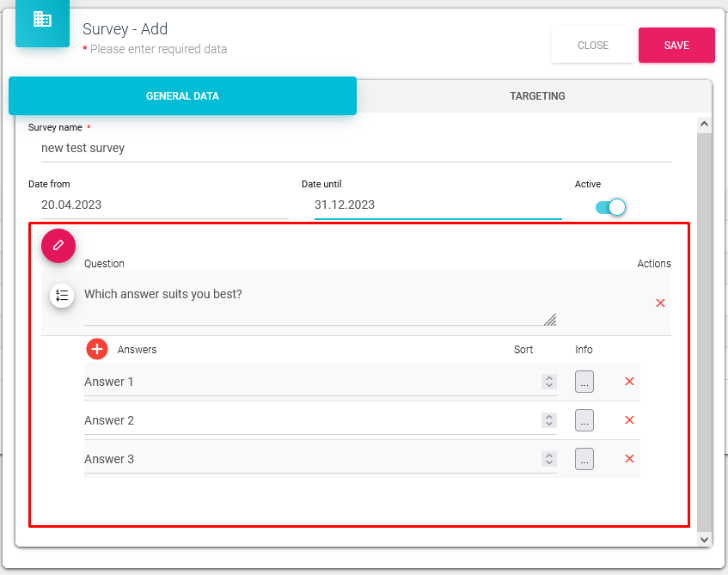Select the General Data tab
Screen dimensions: 728x575
pos(182,96)
